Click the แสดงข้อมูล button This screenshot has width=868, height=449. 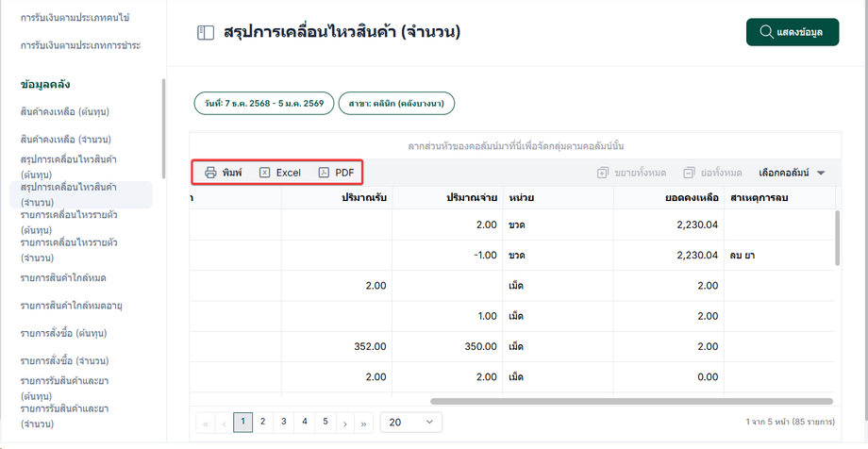coord(793,32)
